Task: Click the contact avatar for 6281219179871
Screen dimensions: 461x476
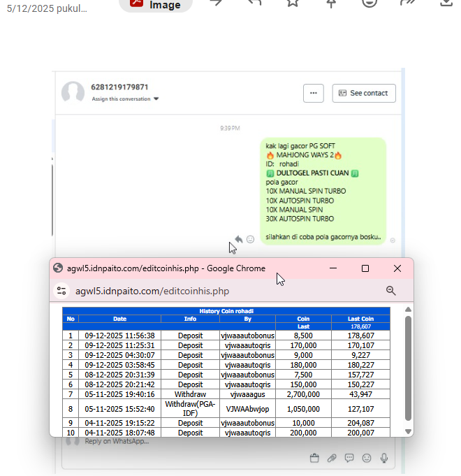Action: tap(73, 92)
